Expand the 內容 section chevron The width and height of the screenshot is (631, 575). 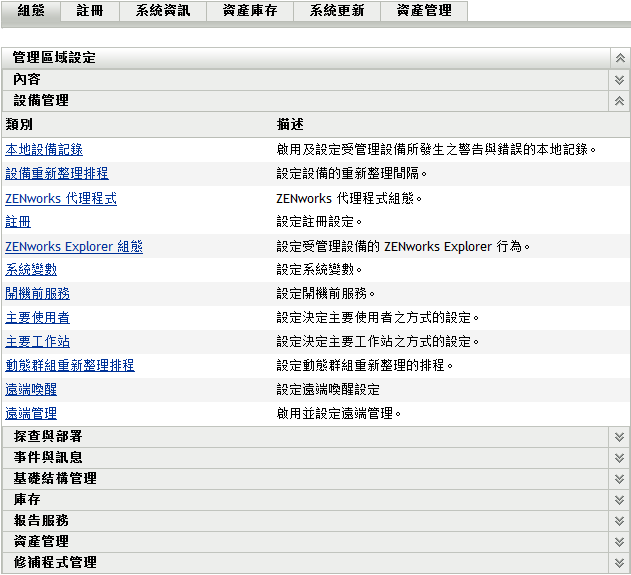coord(619,80)
